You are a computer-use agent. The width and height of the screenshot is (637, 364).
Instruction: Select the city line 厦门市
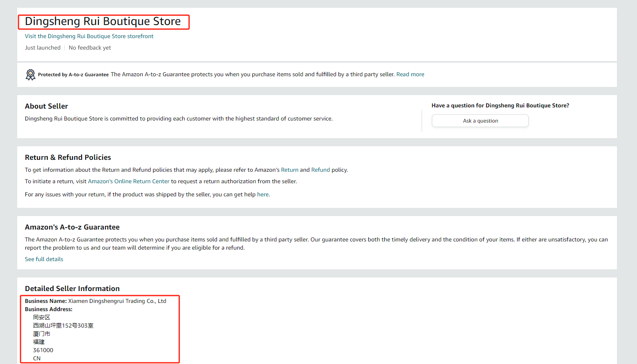click(41, 334)
